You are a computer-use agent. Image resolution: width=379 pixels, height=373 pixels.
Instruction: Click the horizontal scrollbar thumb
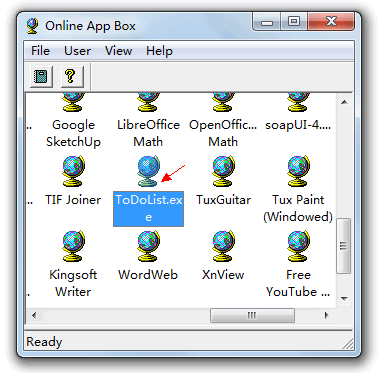252,315
